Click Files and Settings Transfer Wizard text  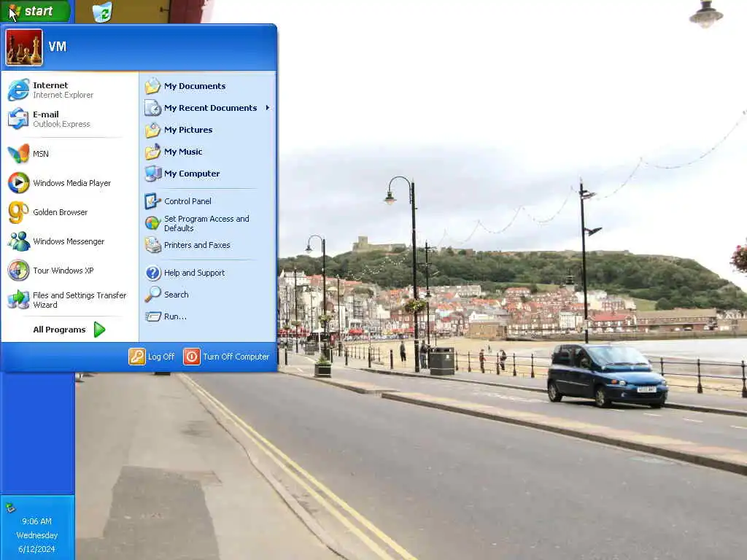click(x=80, y=300)
